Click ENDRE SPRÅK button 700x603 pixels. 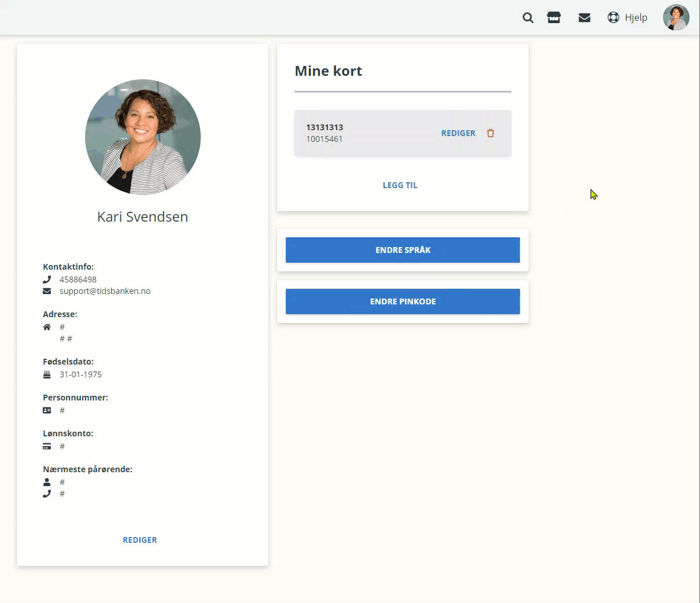pos(403,250)
